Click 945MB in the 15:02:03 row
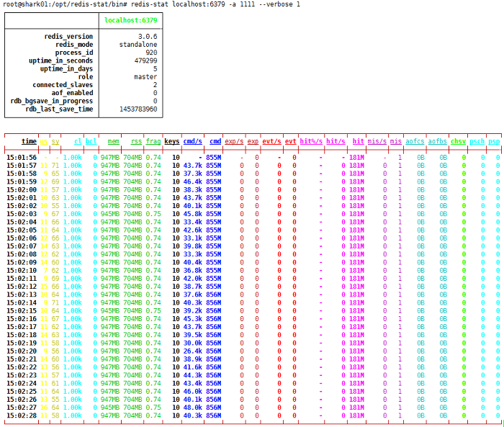 click(x=110, y=214)
